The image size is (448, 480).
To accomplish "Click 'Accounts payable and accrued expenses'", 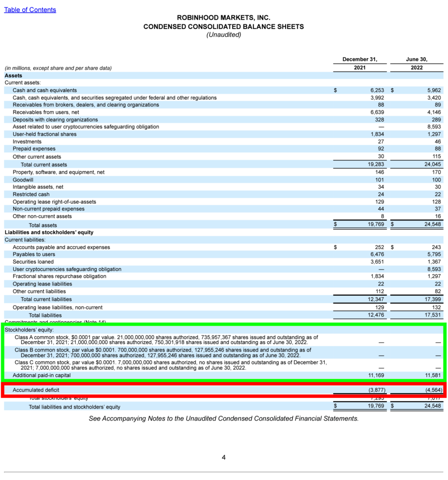I will coord(61,247).
